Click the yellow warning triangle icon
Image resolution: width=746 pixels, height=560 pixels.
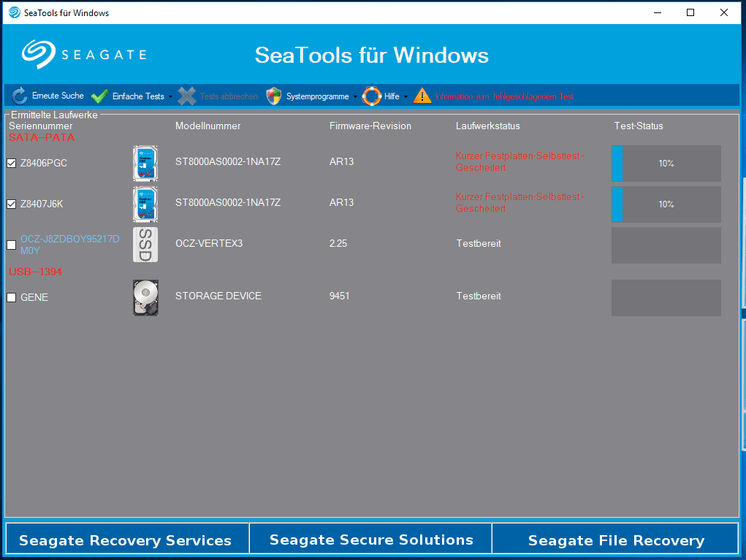click(x=422, y=96)
